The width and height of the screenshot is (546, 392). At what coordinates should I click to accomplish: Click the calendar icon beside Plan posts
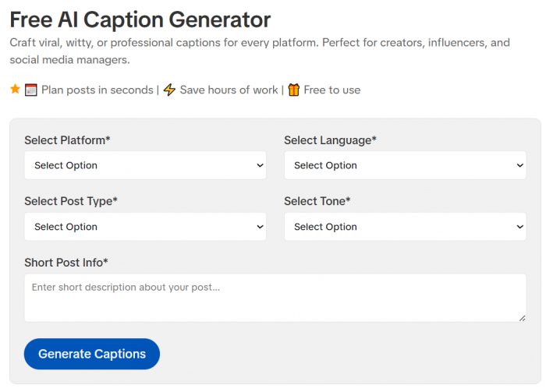coord(30,90)
